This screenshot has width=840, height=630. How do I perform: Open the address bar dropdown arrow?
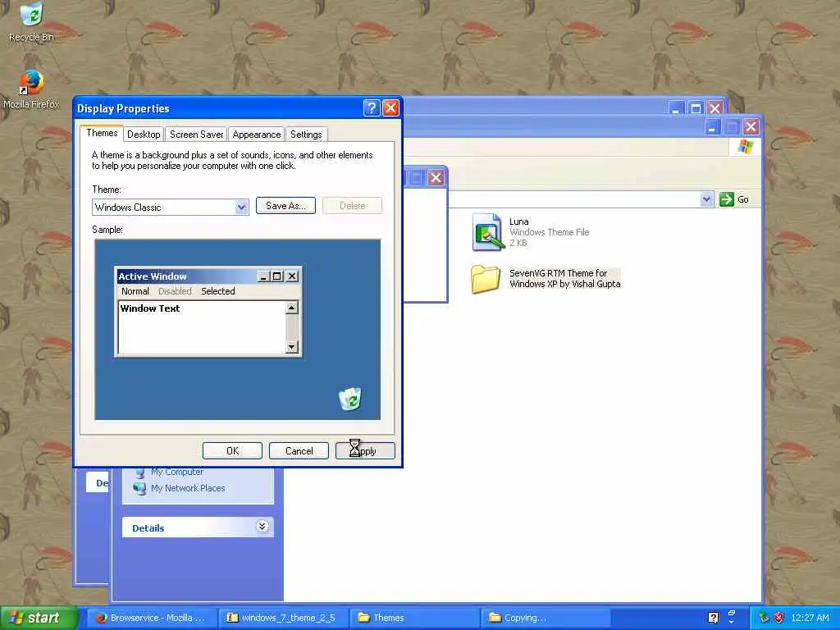[x=706, y=199]
